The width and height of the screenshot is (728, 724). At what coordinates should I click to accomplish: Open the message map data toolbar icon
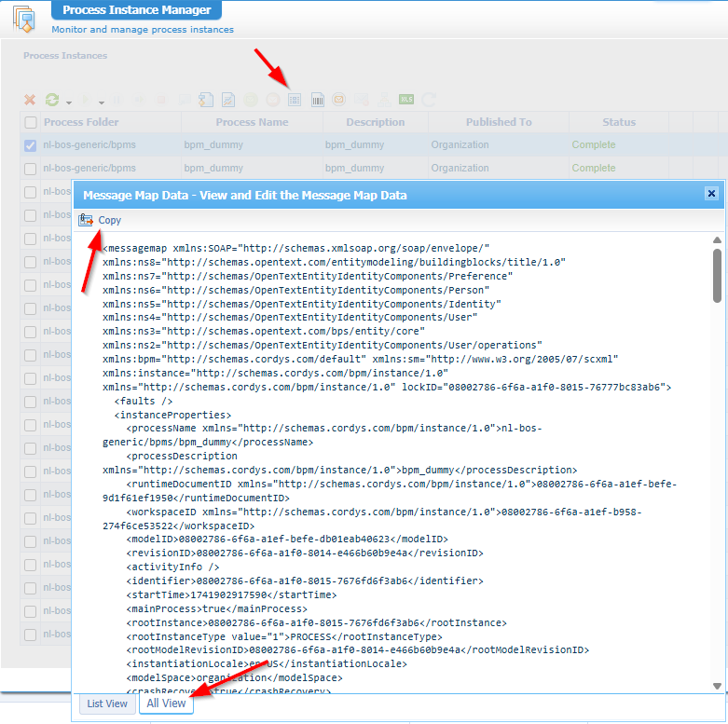tap(295, 100)
